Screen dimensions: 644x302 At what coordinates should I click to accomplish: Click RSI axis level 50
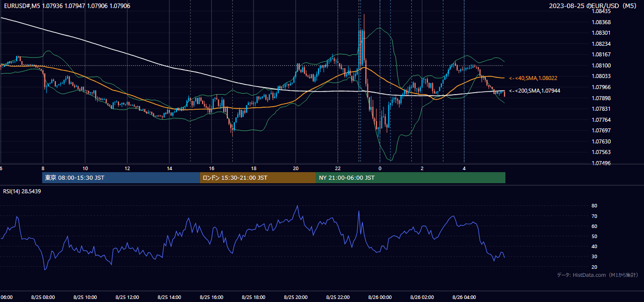594,236
